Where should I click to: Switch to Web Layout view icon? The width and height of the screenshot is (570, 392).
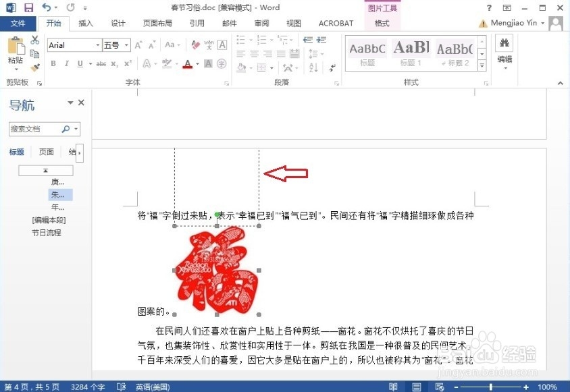tap(440, 387)
